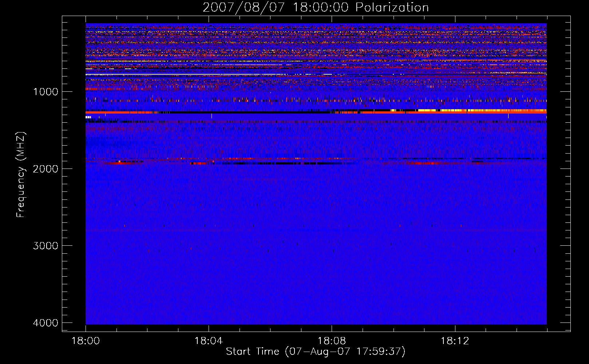Image resolution: width=589 pixels, height=364 pixels.
Task: Click the 18:00 time tick label
Action: point(86,341)
